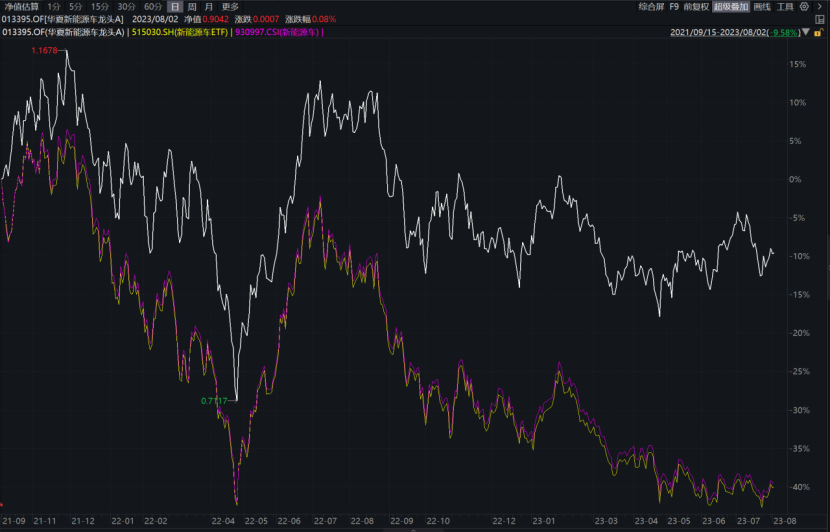830x532 pixels.
Task: Click the -40% axis label
Action: (x=799, y=487)
